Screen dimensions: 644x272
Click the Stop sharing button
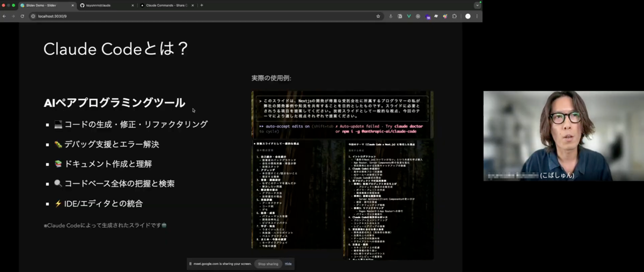pyautogui.click(x=268, y=264)
